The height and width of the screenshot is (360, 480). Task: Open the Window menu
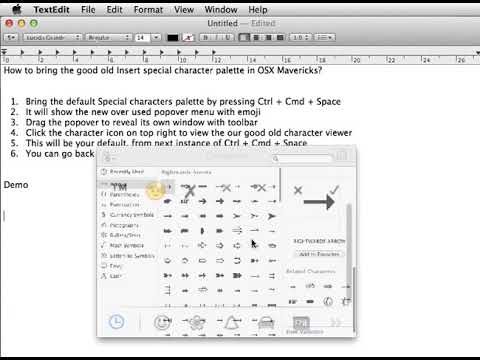pos(221,10)
